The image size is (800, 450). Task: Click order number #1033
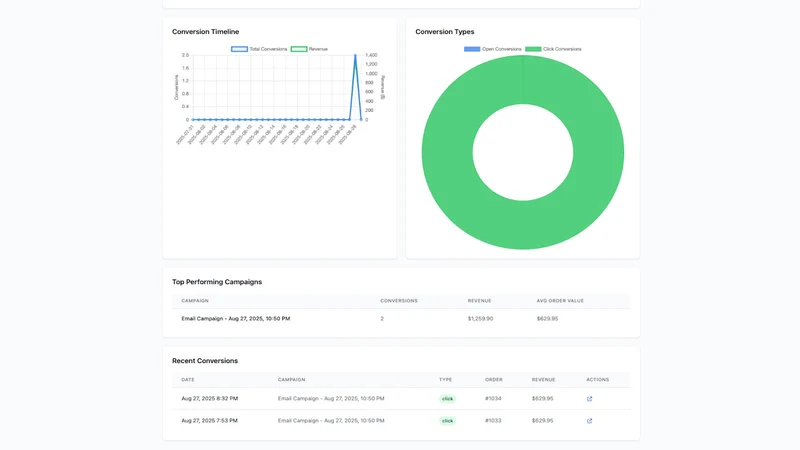493,420
